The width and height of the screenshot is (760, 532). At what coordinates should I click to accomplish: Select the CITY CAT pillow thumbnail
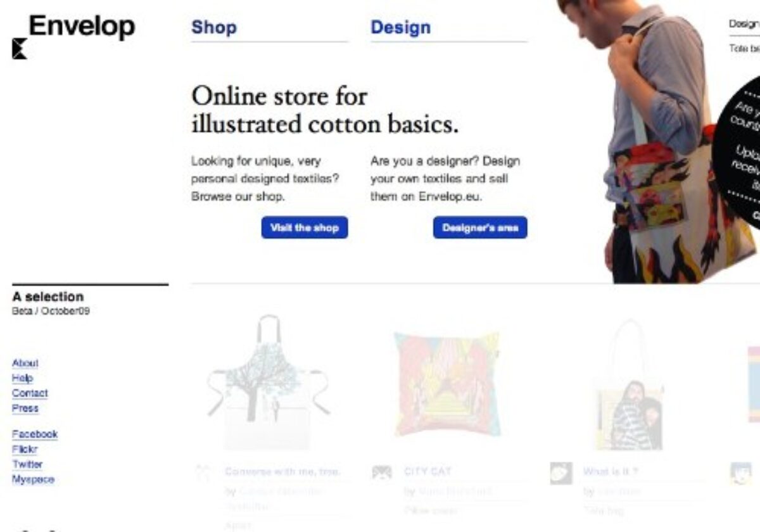[x=446, y=383]
